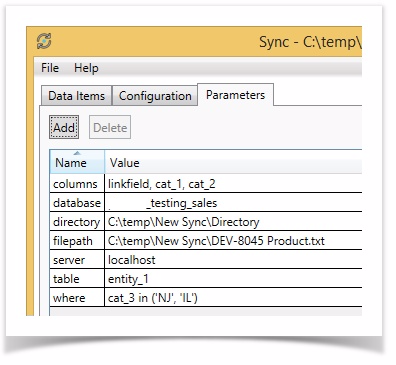Select the columns parameter row
This screenshot has width=396, height=365.
click(206, 183)
